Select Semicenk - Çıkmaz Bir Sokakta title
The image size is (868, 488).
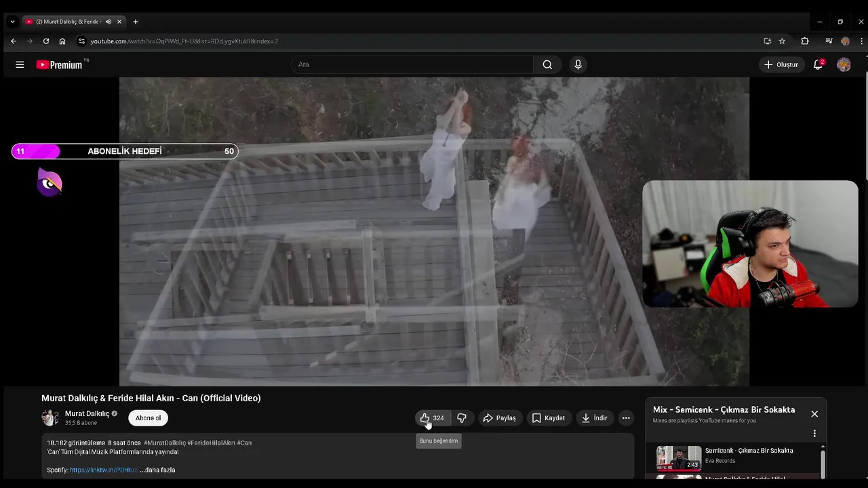749,451
